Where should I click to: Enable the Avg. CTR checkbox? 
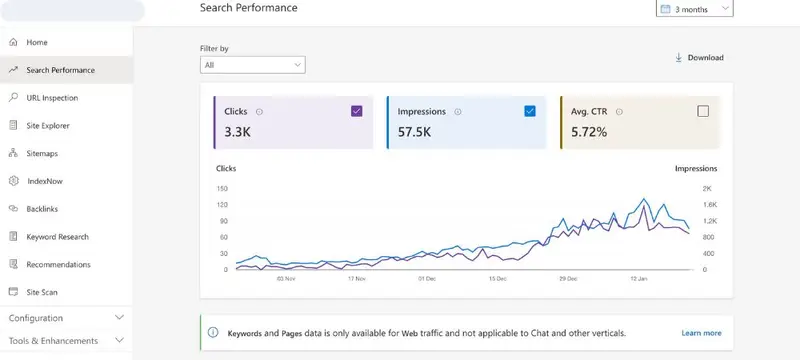(703, 111)
